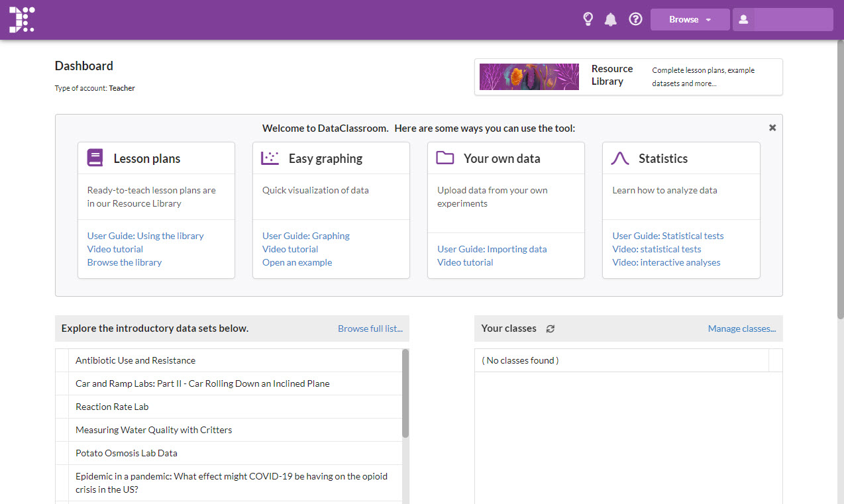Click the dataset list scrollbar
The width and height of the screenshot is (844, 504).
405,394
